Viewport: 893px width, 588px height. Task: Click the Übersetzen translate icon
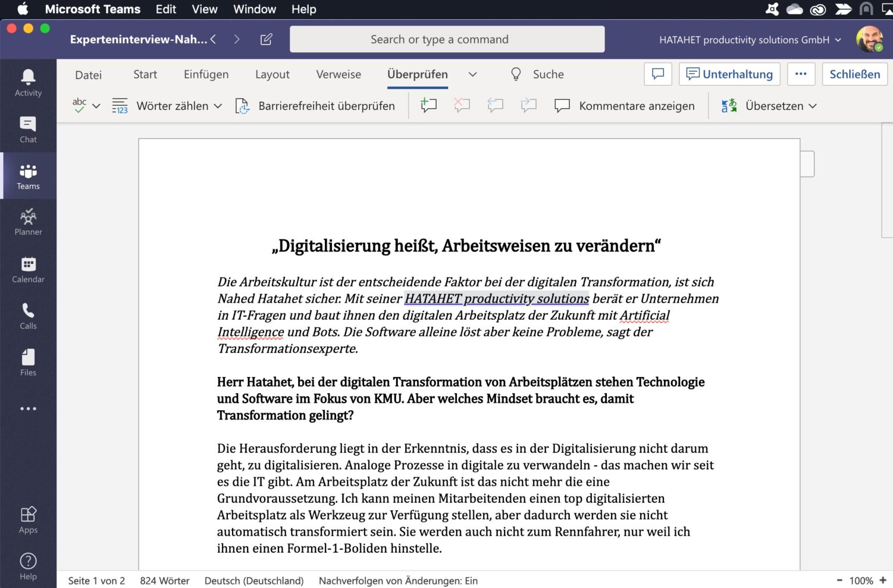729,106
